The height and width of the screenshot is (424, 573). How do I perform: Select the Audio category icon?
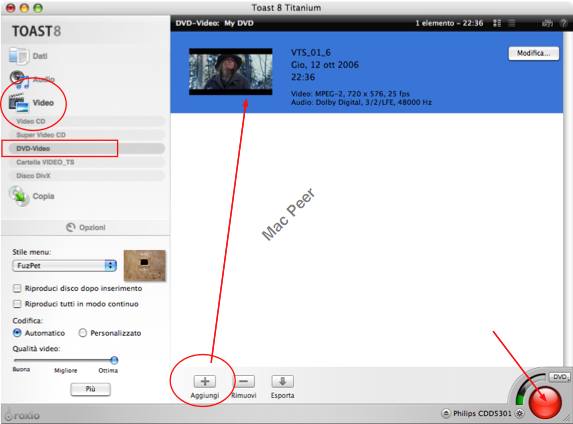click(19, 79)
